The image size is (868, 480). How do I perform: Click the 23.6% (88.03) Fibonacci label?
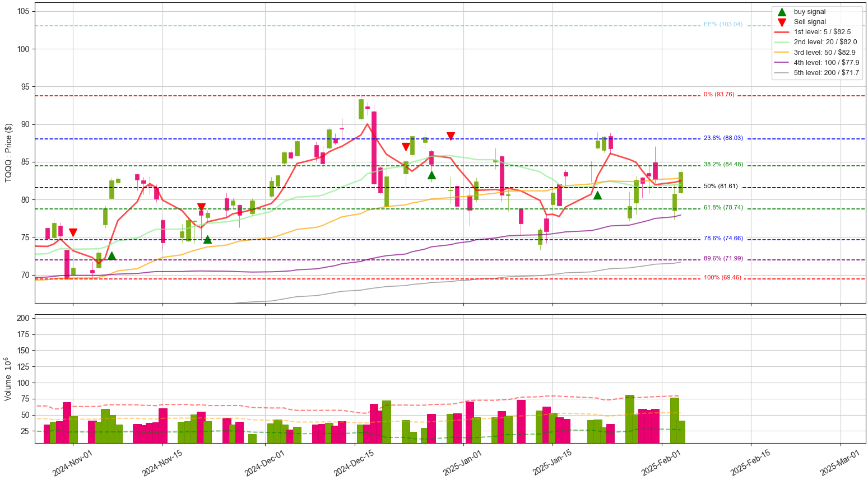click(723, 138)
